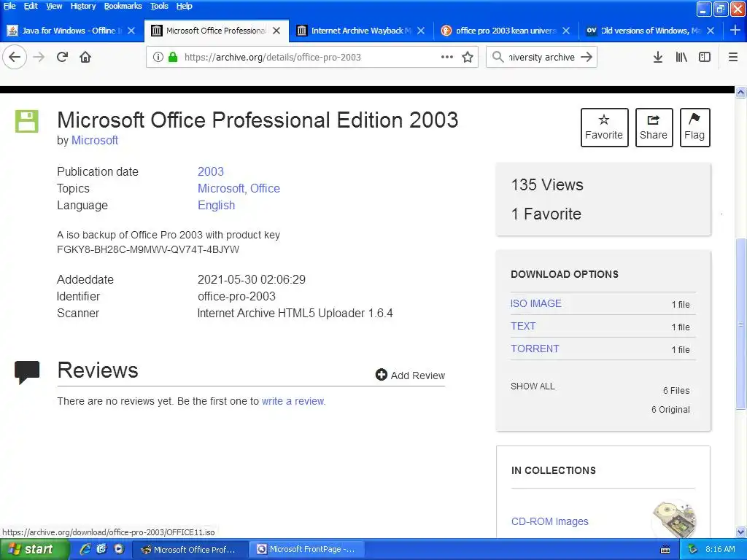Click the keyboard icon in system tray
The height and width of the screenshot is (560, 747).
(665, 550)
